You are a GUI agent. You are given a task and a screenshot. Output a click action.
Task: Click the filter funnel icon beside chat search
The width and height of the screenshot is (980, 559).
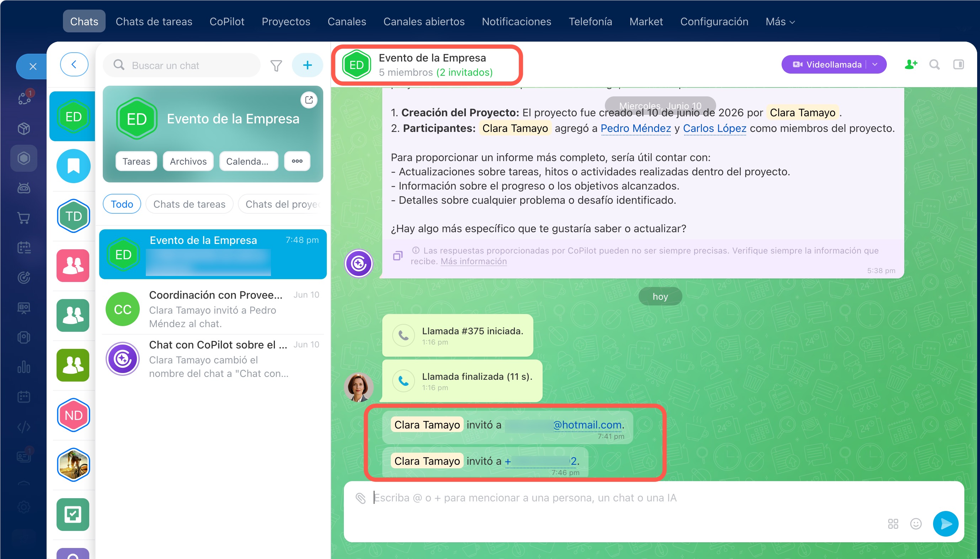click(276, 66)
